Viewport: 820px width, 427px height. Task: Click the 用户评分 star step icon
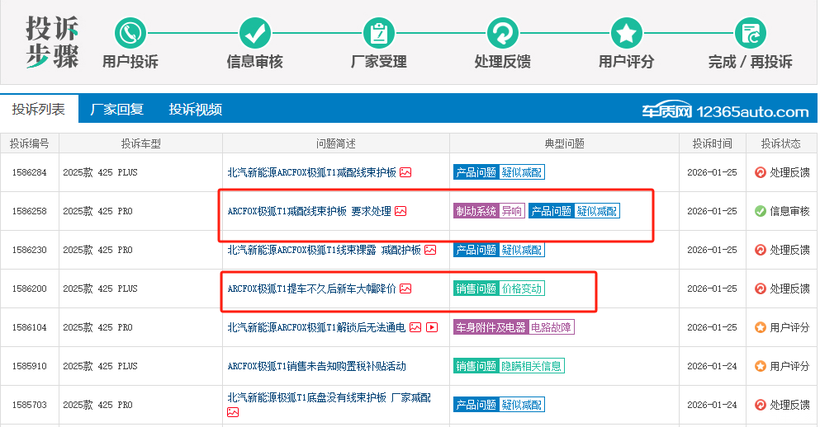pyautogui.click(x=626, y=32)
